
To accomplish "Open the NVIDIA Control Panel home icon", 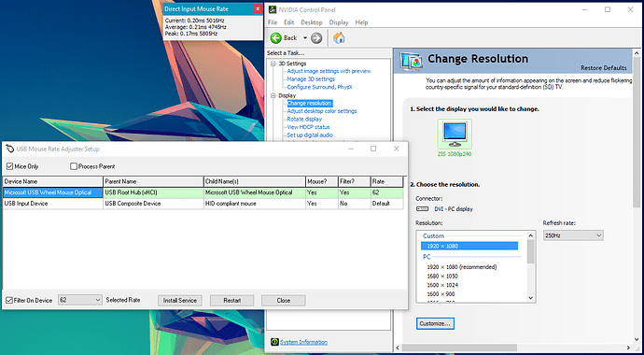I will tap(339, 37).
